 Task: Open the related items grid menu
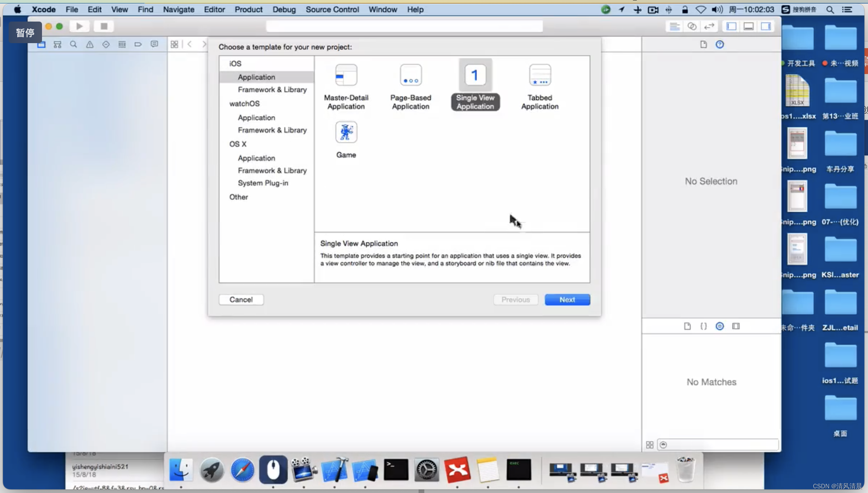tap(174, 44)
